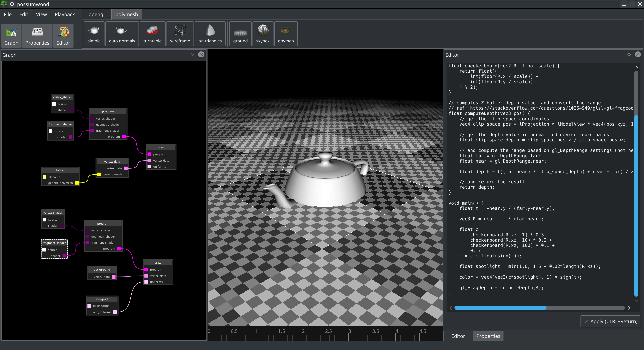The height and width of the screenshot is (350, 644).
Task: Open the Graph panel via its toolbar icon
Action: coord(11,35)
